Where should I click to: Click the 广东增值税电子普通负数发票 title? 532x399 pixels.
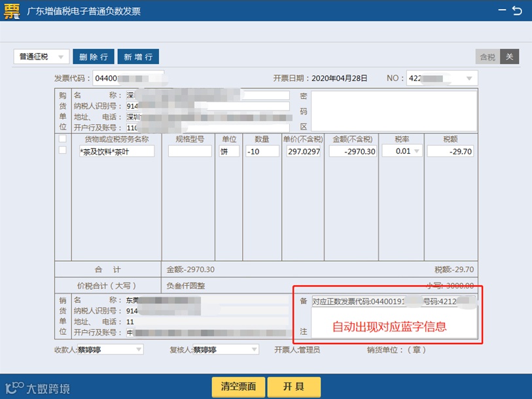pos(84,11)
